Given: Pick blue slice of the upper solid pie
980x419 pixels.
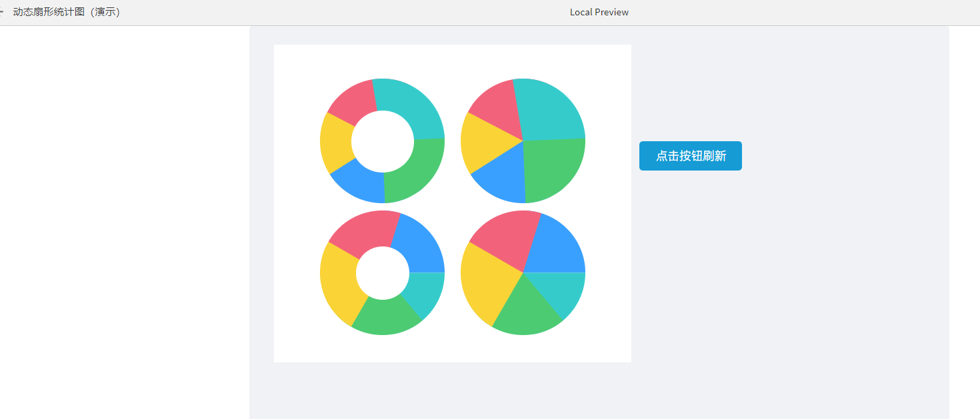Looking at the screenshot, I should pyautogui.click(x=502, y=175).
